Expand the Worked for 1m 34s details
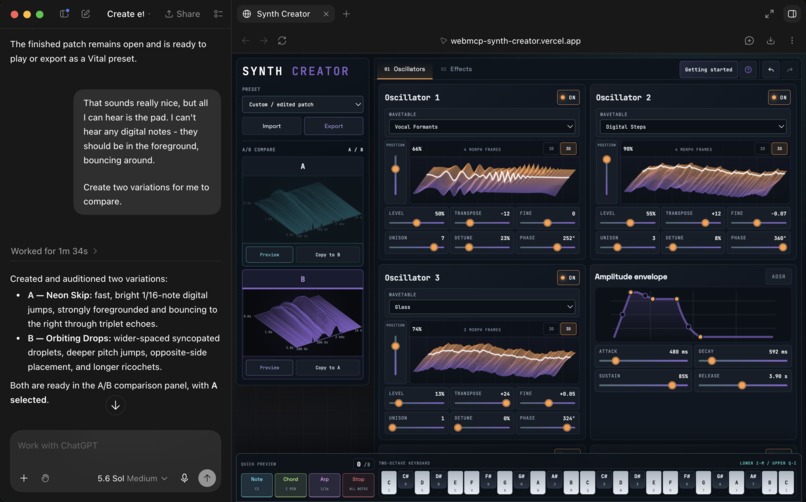This screenshot has width=806, height=502. (x=54, y=251)
